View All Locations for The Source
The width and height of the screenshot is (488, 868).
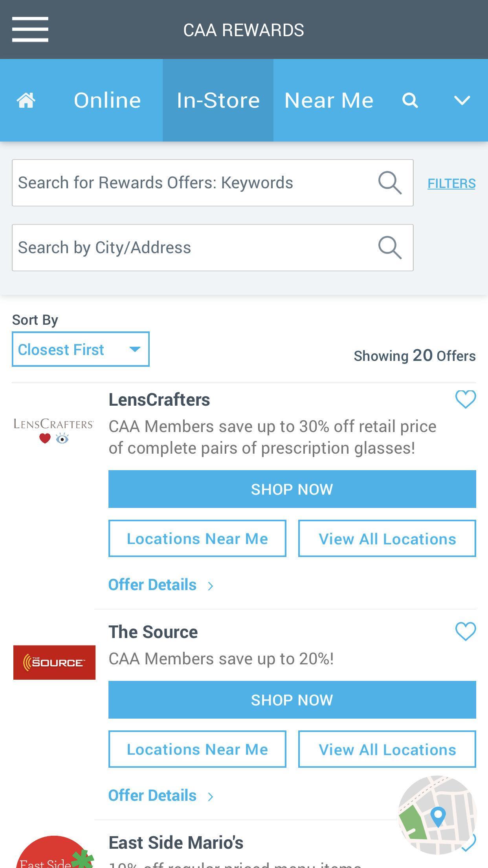click(387, 749)
